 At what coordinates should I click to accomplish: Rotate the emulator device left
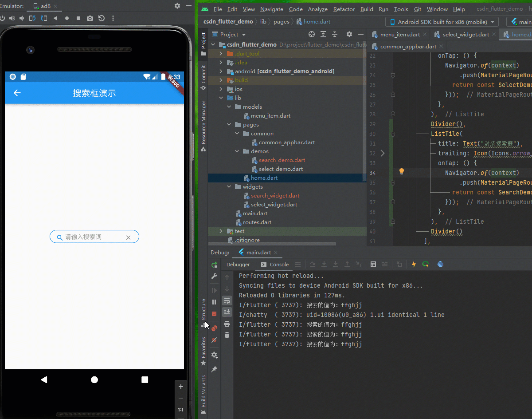click(x=32, y=18)
